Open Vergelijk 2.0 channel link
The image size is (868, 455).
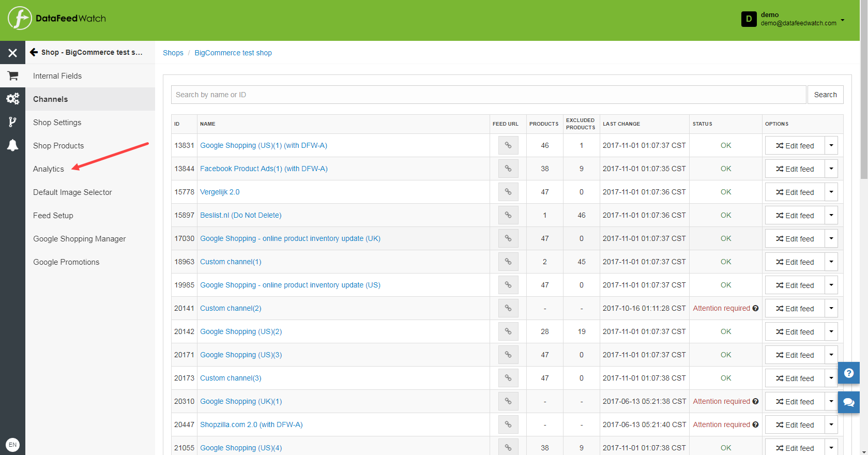220,192
